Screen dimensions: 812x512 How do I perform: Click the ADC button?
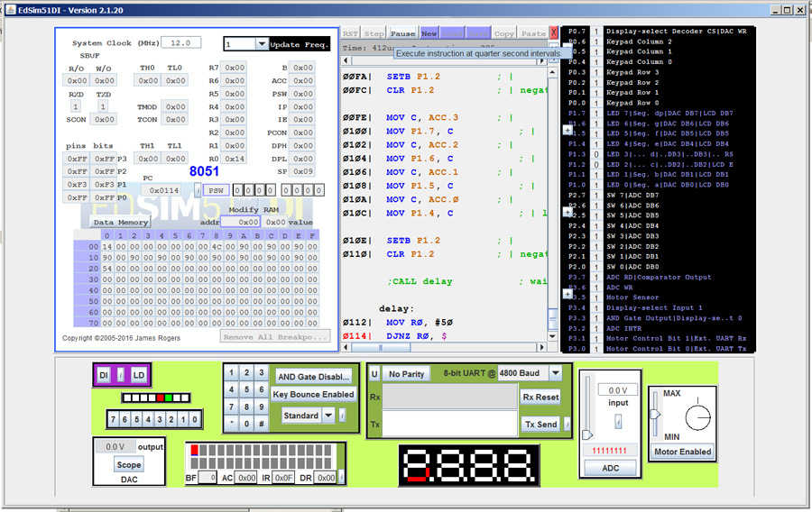[610, 468]
